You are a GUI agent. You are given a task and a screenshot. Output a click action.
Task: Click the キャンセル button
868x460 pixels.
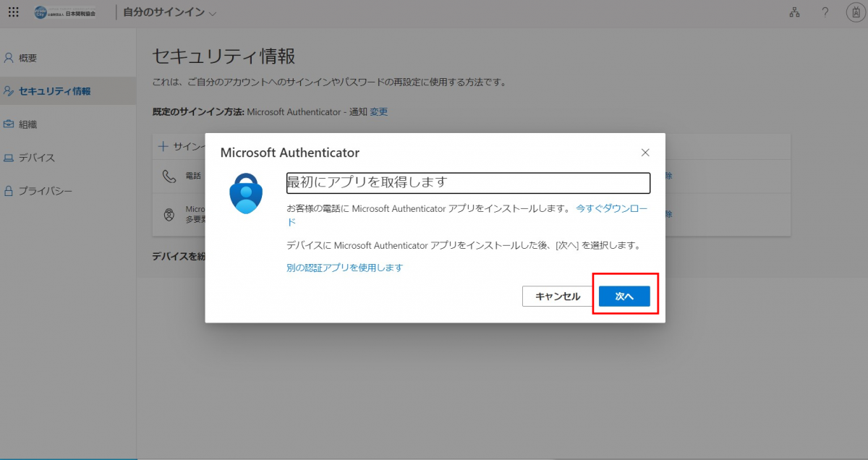558,297
